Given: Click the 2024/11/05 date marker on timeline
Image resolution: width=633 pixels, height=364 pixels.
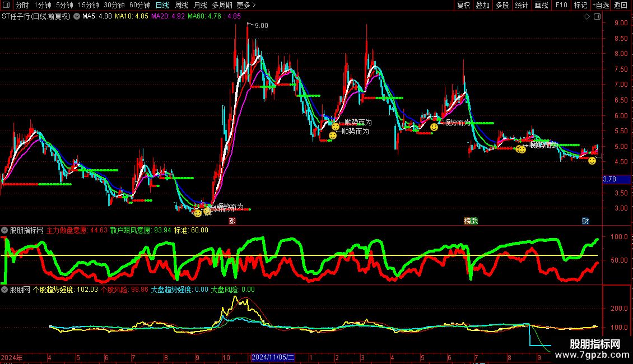Looking at the screenshot, I should (273, 357).
